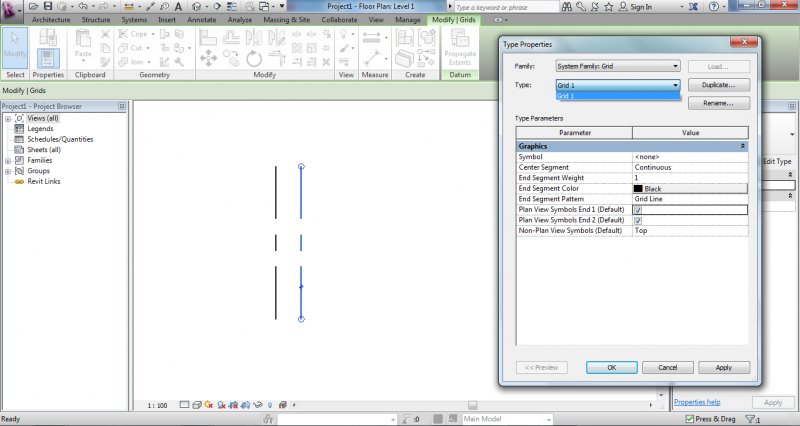Screen dimensions: 800x426
Task: Click the keyword search input field
Action: click(506, 7)
